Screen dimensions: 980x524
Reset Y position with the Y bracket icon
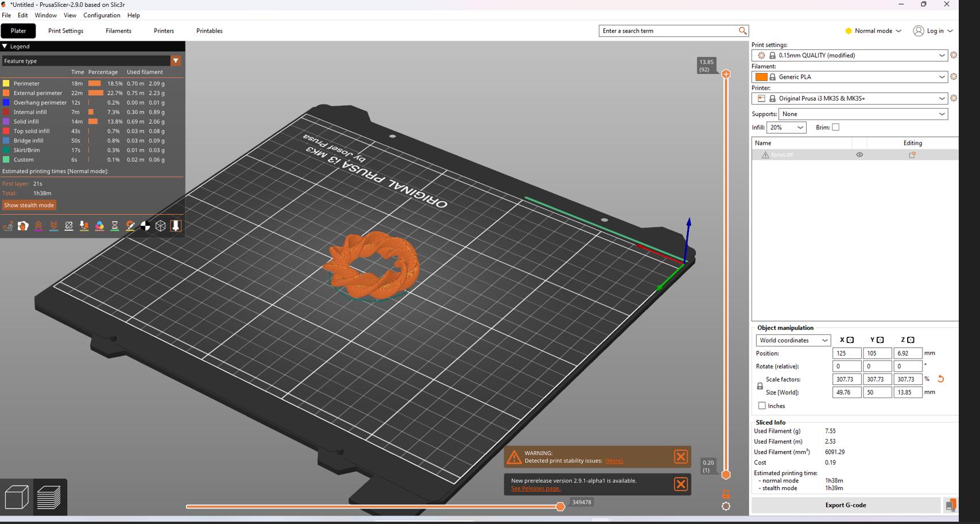click(880, 340)
